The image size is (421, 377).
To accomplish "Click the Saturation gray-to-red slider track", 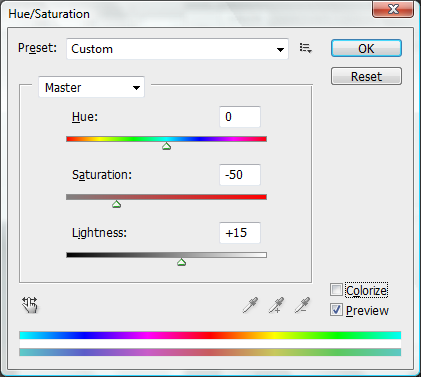I will (x=166, y=197).
